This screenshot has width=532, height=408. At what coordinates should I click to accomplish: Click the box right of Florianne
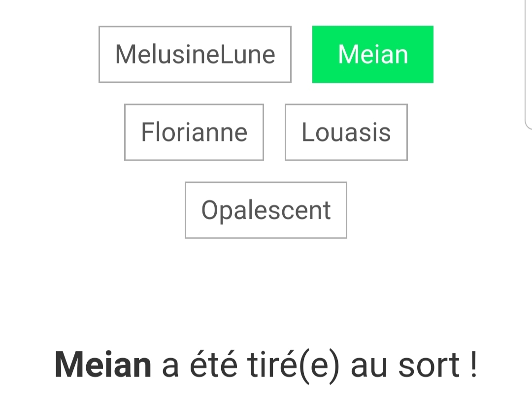click(x=346, y=132)
